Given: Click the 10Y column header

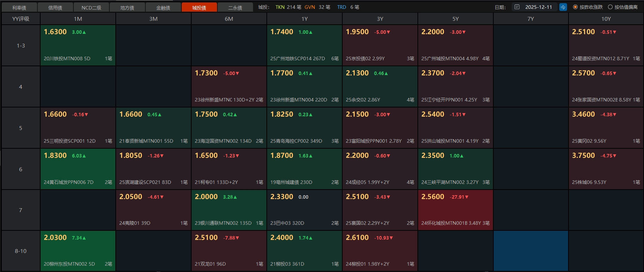Looking at the screenshot, I should 606,19.
